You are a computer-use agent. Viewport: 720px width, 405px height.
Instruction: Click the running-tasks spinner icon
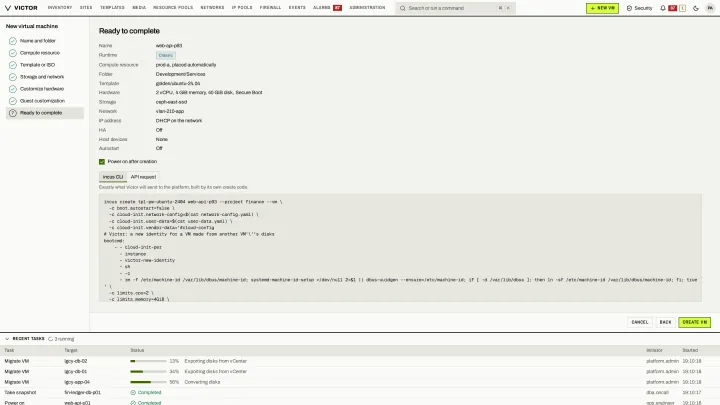pos(51,339)
